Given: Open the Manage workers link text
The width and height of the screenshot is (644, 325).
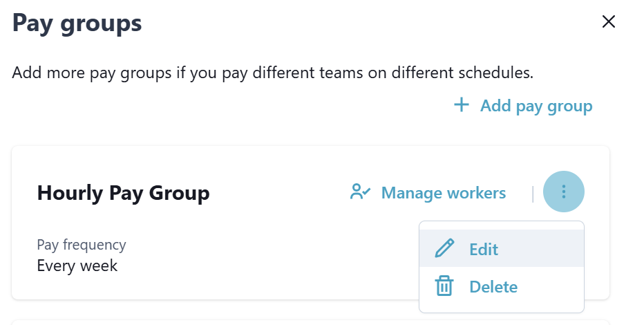Looking at the screenshot, I should pos(443,193).
